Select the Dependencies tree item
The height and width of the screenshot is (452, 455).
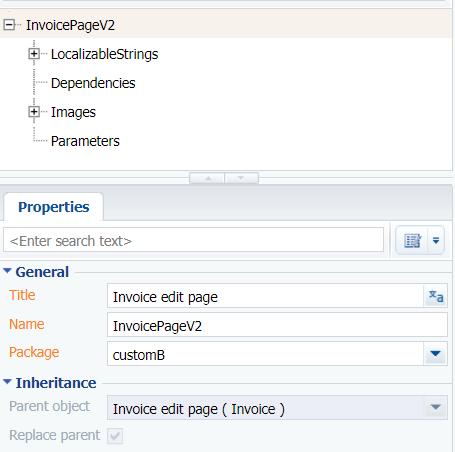tap(93, 83)
